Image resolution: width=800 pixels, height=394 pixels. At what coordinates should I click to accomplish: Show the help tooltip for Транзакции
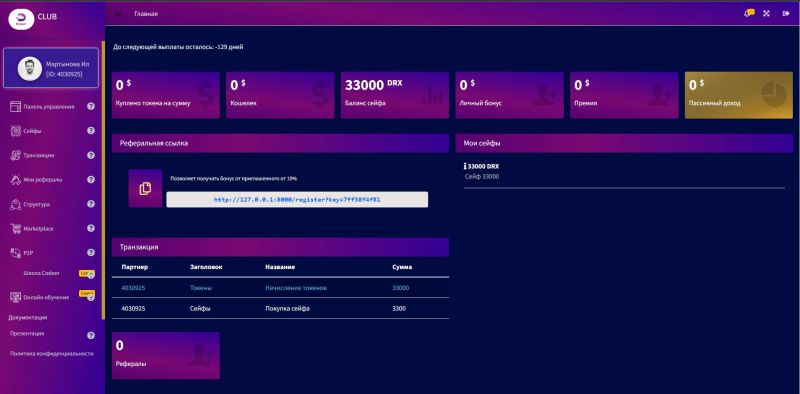tap(91, 155)
